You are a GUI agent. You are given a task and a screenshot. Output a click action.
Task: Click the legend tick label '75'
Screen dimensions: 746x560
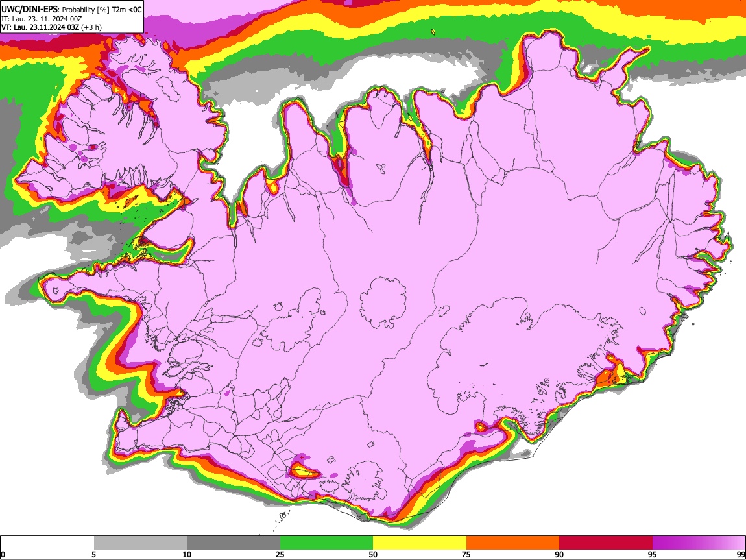tap(466, 554)
